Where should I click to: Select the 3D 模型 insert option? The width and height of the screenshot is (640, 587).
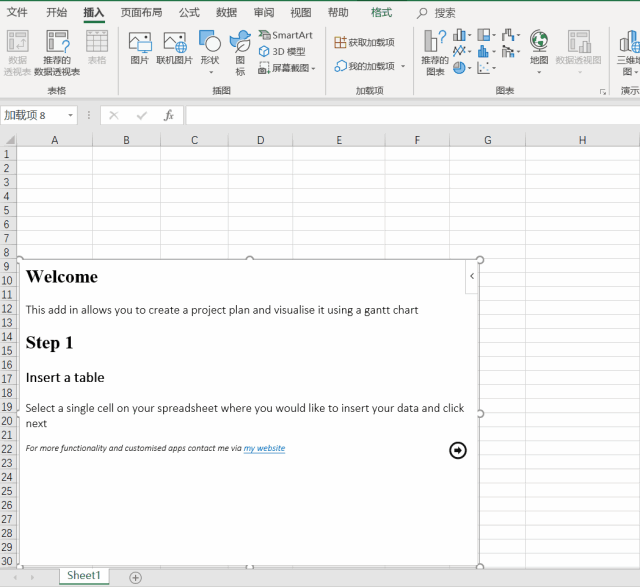282,51
